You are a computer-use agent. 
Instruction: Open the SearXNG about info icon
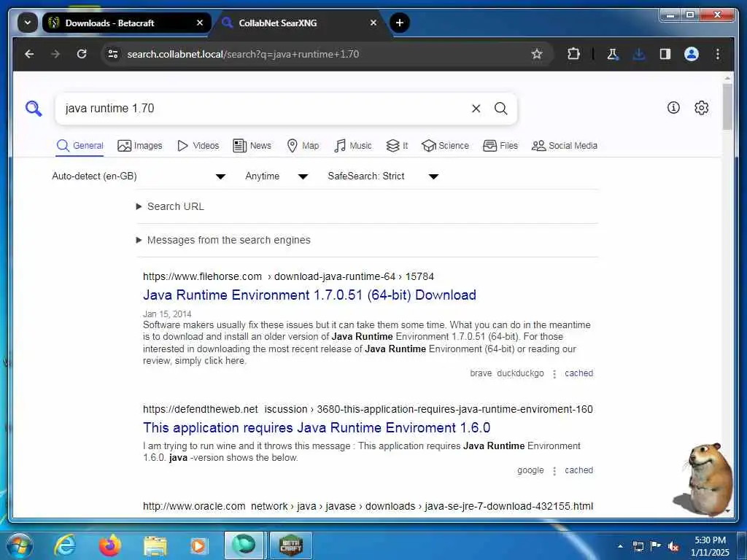673,108
